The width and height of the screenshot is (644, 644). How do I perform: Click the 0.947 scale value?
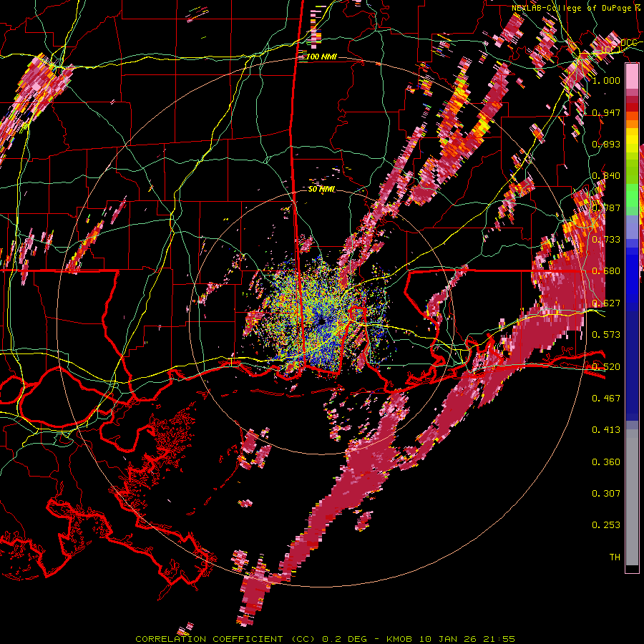click(606, 112)
